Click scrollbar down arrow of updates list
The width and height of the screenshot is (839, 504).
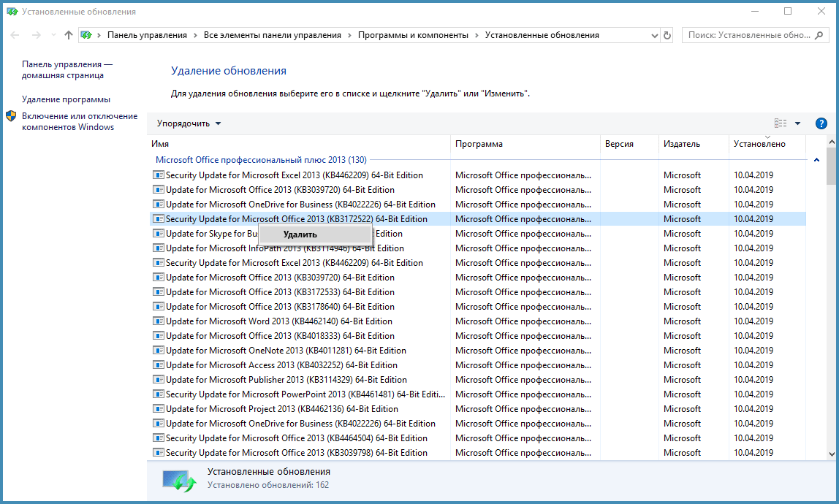pyautogui.click(x=832, y=454)
